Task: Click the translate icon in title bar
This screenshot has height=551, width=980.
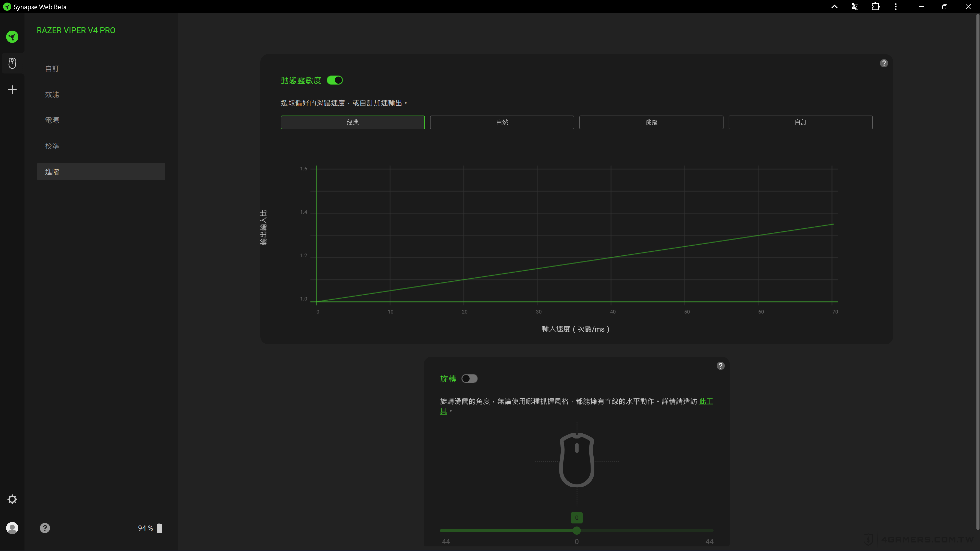Action: tap(855, 6)
